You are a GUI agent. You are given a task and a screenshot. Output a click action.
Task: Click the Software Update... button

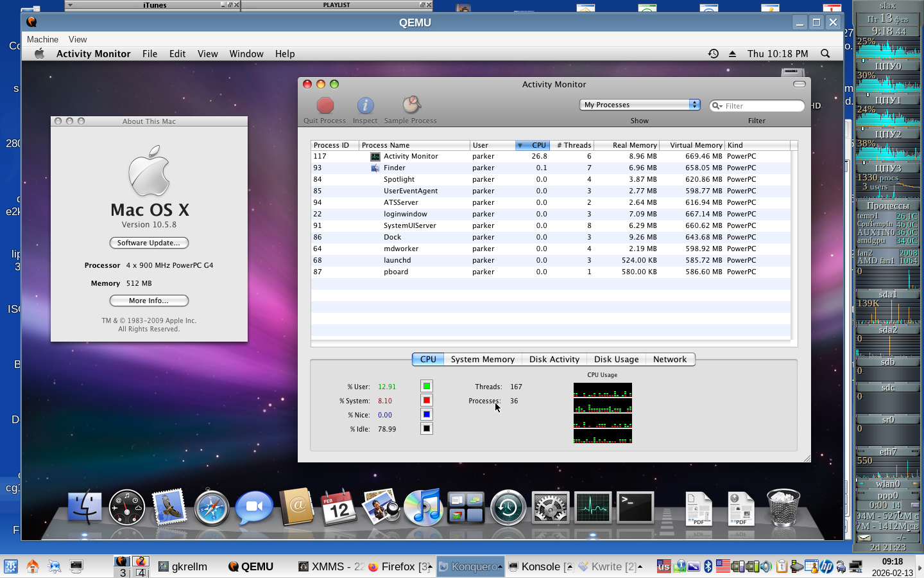[149, 243]
